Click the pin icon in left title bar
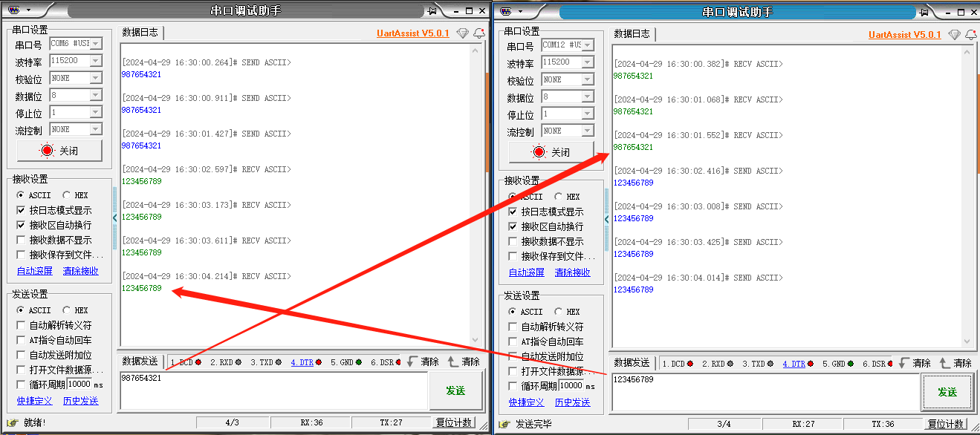 coord(432,11)
